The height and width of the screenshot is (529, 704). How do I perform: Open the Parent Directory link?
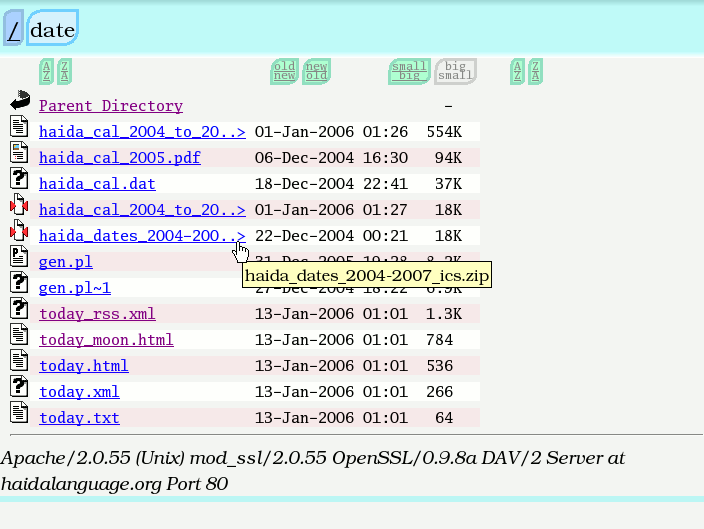tap(110, 106)
